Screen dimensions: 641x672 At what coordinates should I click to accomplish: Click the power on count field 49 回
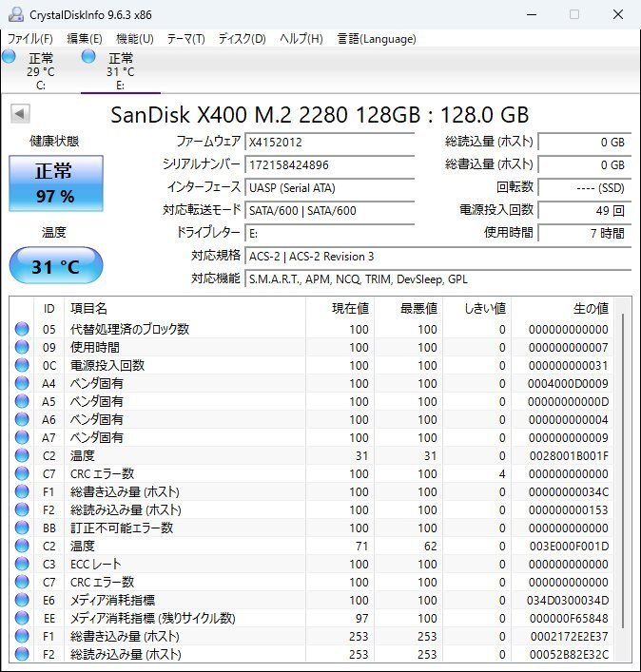[584, 210]
